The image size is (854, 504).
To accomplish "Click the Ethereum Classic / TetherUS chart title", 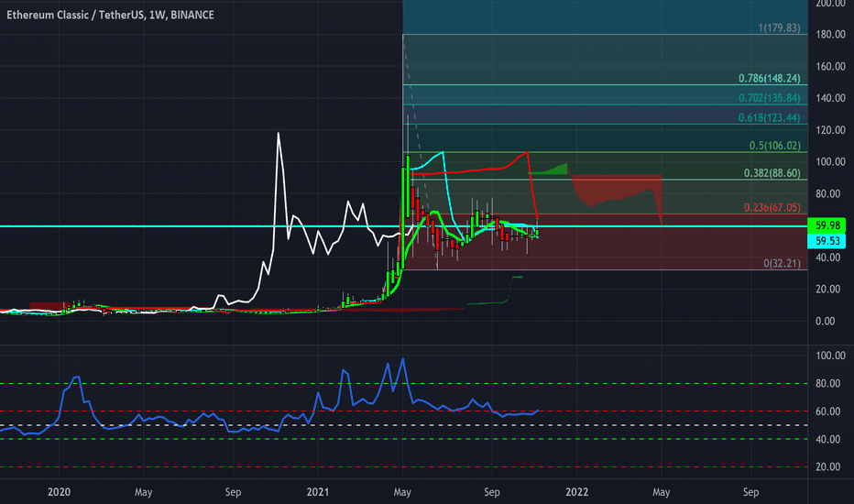I will (110, 15).
